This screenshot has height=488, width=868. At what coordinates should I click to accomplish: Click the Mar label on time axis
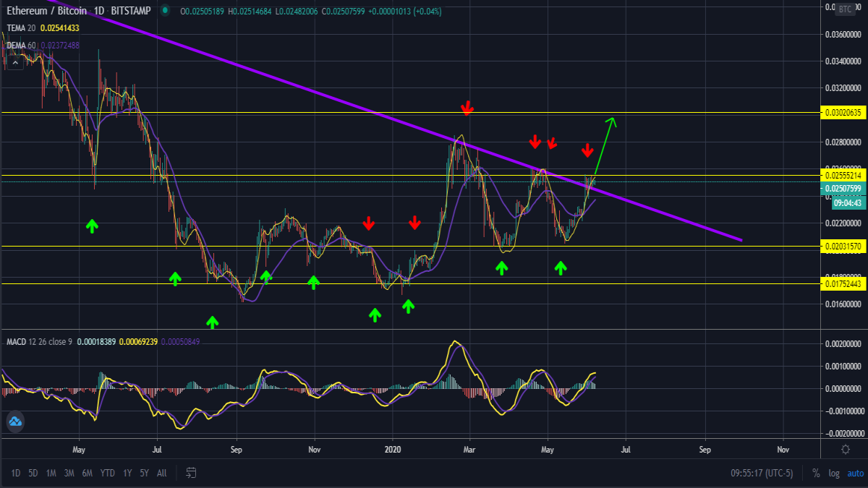point(469,449)
